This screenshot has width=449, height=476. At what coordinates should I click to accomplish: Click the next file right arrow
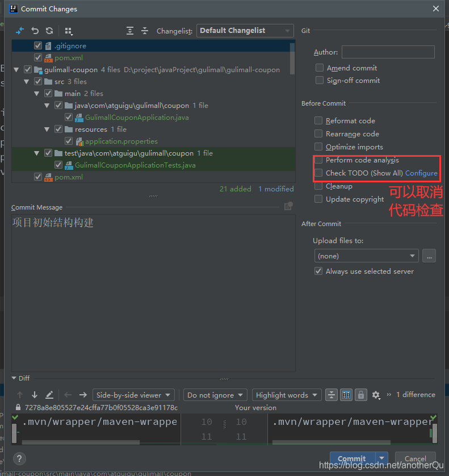83,395
